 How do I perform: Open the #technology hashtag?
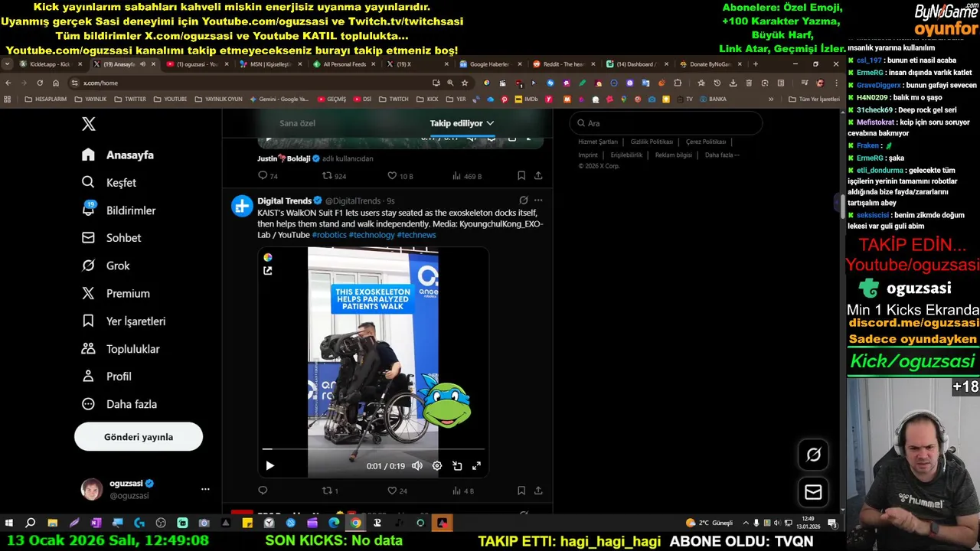[371, 235]
